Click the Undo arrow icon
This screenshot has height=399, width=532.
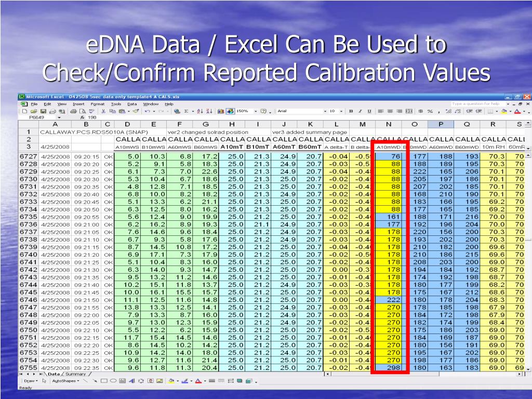[x=147, y=111]
